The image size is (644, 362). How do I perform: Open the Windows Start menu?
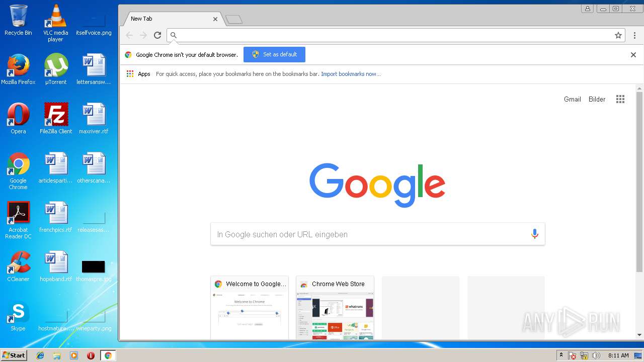[x=14, y=355]
